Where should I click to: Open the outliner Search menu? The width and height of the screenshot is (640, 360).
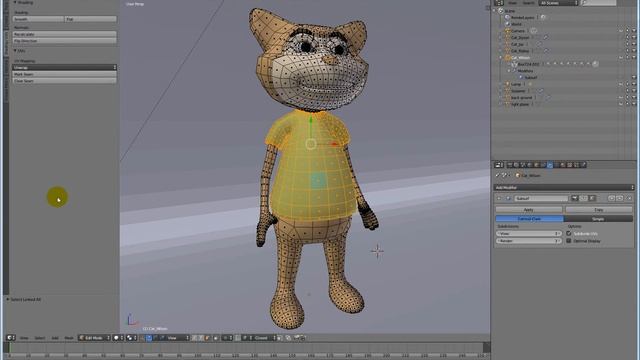point(528,3)
